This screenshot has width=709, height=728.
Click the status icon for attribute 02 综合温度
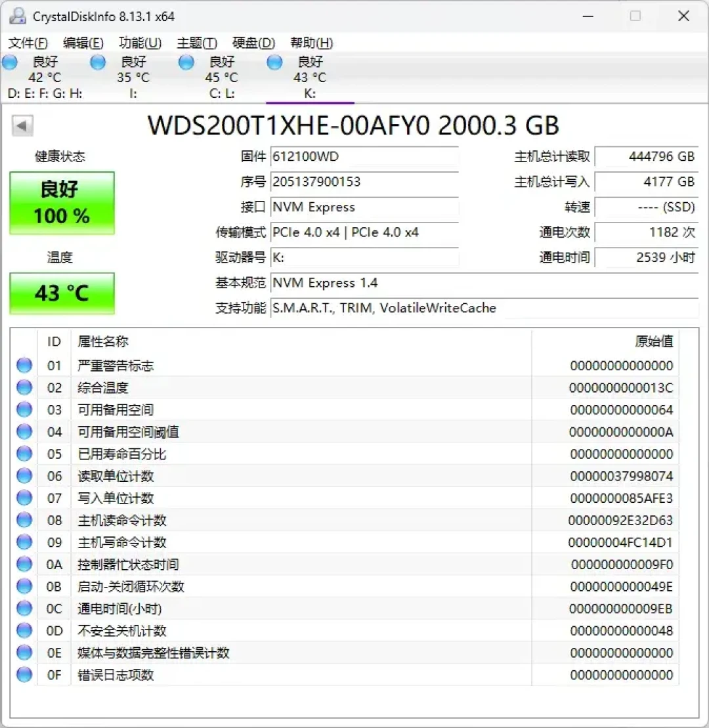(24, 387)
